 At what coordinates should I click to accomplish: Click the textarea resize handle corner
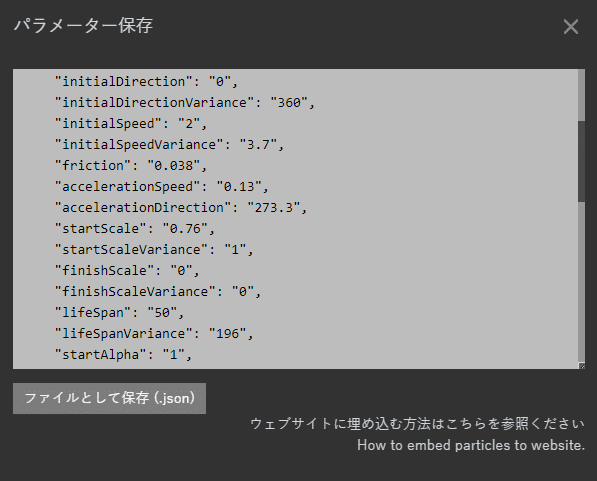click(582, 366)
